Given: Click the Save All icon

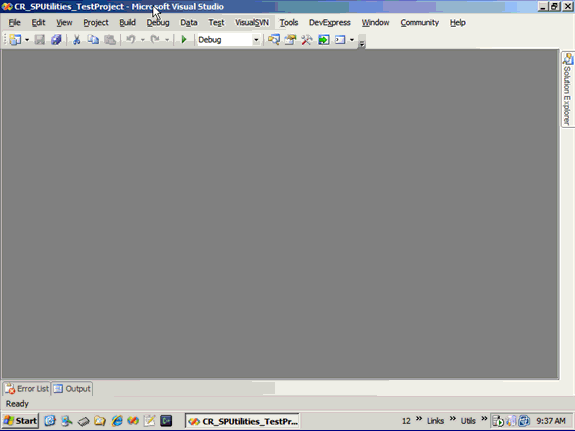Looking at the screenshot, I should click(56, 39).
